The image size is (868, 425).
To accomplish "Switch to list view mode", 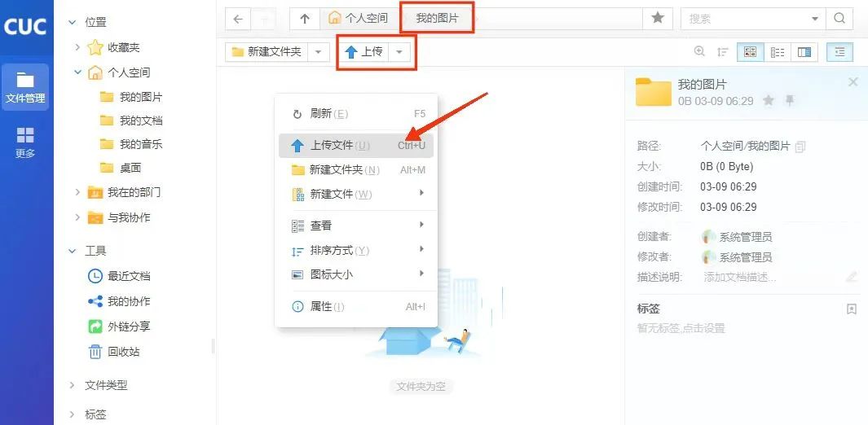I will [778, 52].
